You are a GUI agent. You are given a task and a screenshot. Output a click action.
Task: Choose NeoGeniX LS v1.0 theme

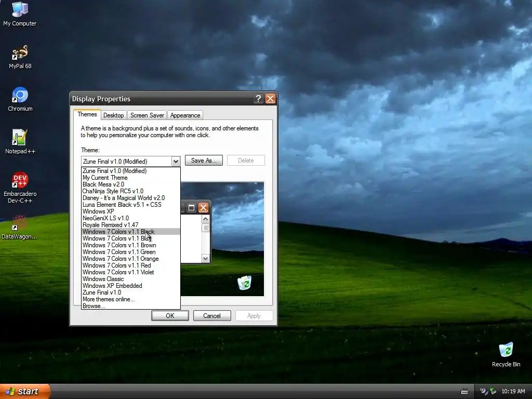(x=130, y=218)
